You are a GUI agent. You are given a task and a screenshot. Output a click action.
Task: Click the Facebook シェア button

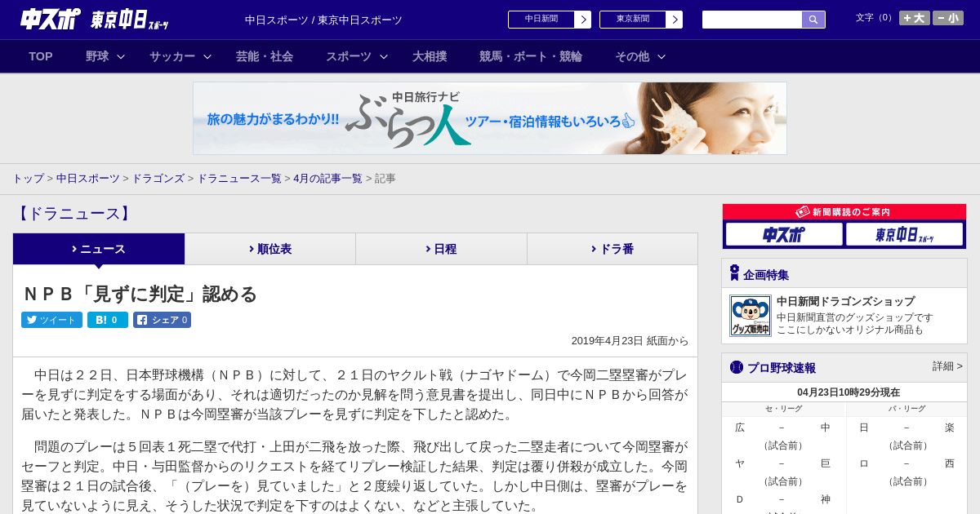162,320
